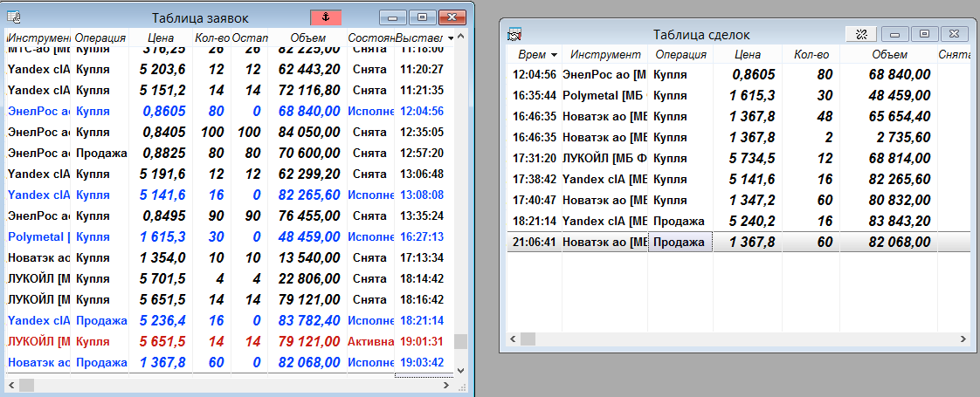Open the window icon menu of Таблица заявок
The width and height of the screenshot is (980, 397).
coord(14,17)
